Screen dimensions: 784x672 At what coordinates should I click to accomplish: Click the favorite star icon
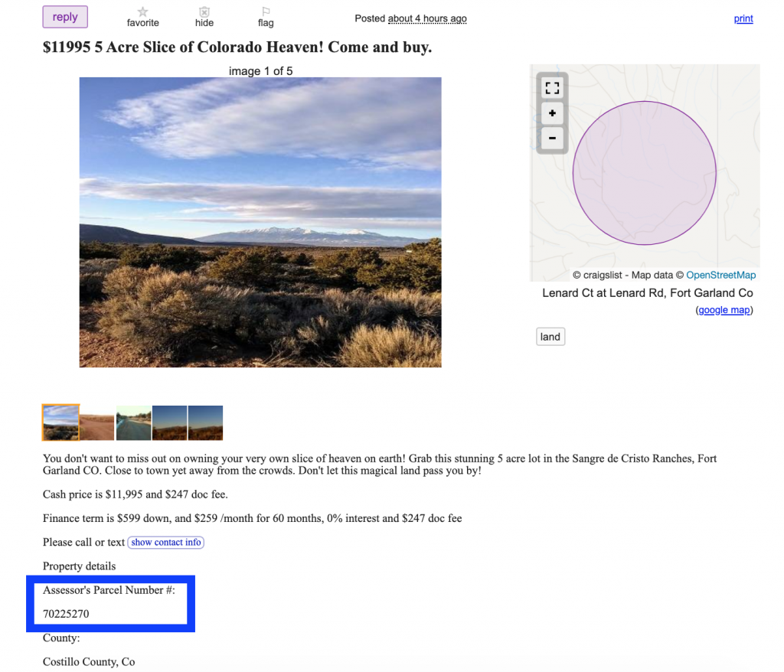142,11
